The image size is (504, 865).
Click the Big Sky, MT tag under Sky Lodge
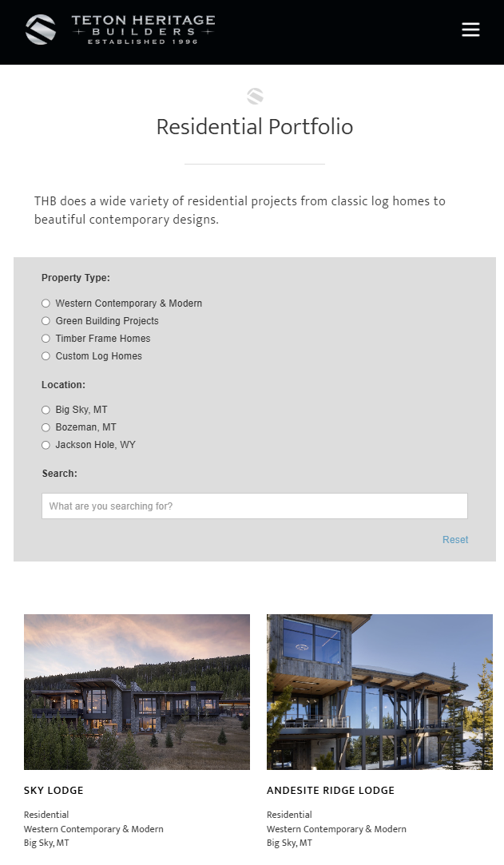point(46,842)
